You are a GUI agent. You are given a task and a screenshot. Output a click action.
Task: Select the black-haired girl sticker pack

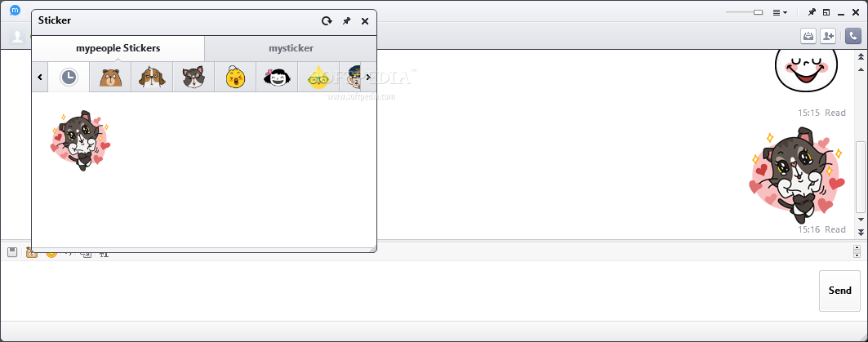click(x=277, y=77)
